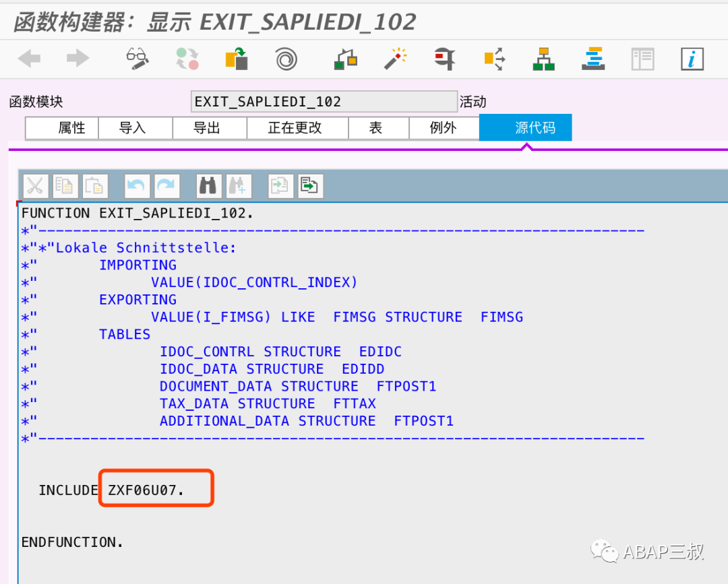Click the Cut scissors editor icon
Viewport: 728px width, 584px height.
35,187
